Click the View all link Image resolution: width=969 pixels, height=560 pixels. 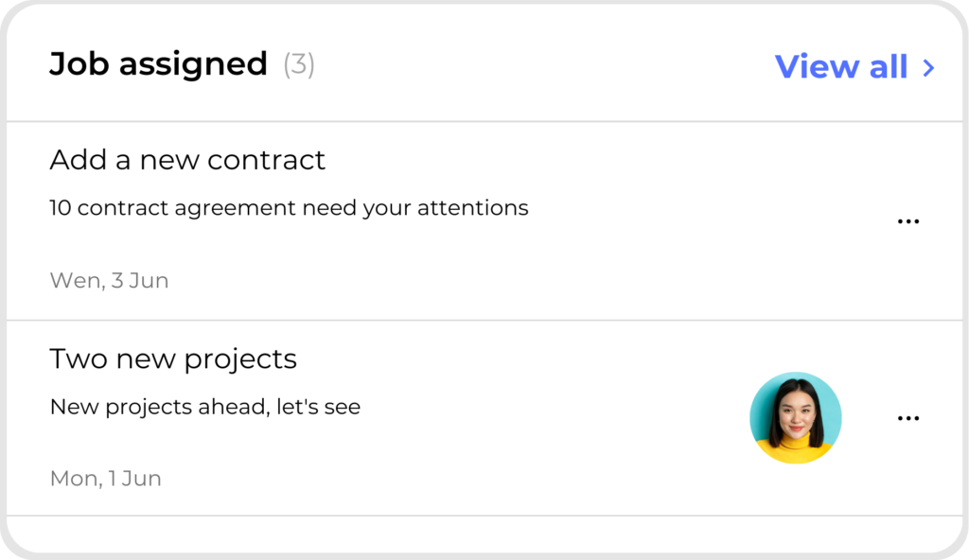tap(841, 66)
